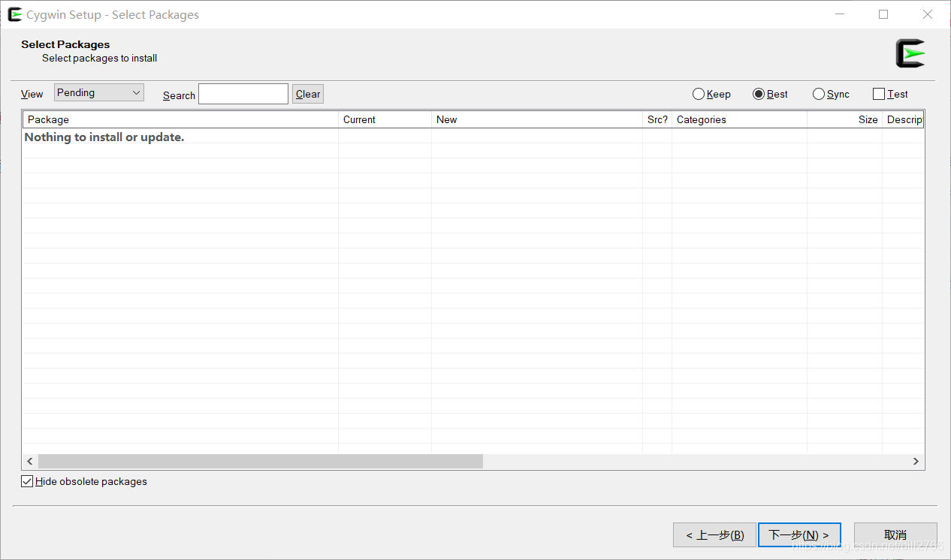
Task: Select the Best radio button
Action: coord(759,94)
